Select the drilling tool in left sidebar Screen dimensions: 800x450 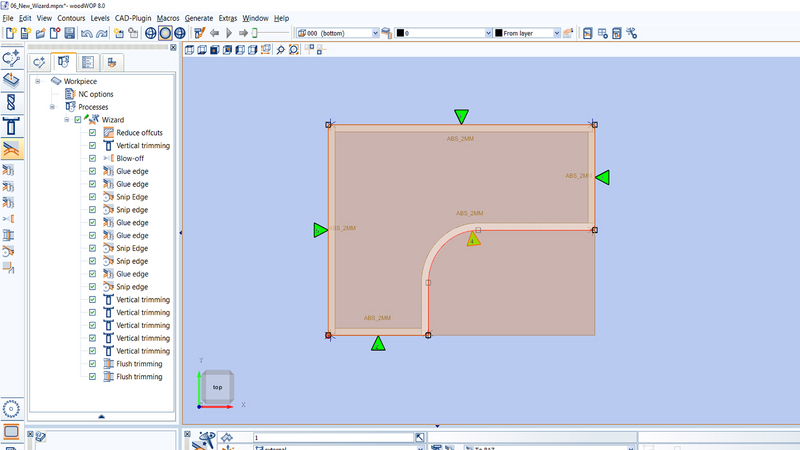[12, 103]
